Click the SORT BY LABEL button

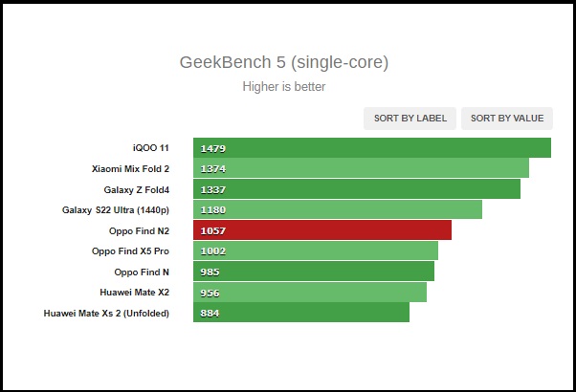coord(410,119)
